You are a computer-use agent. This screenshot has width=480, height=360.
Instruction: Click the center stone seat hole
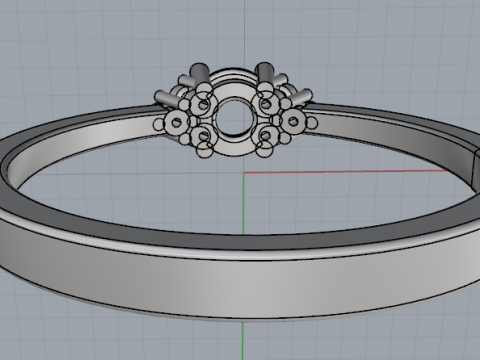coord(234,117)
